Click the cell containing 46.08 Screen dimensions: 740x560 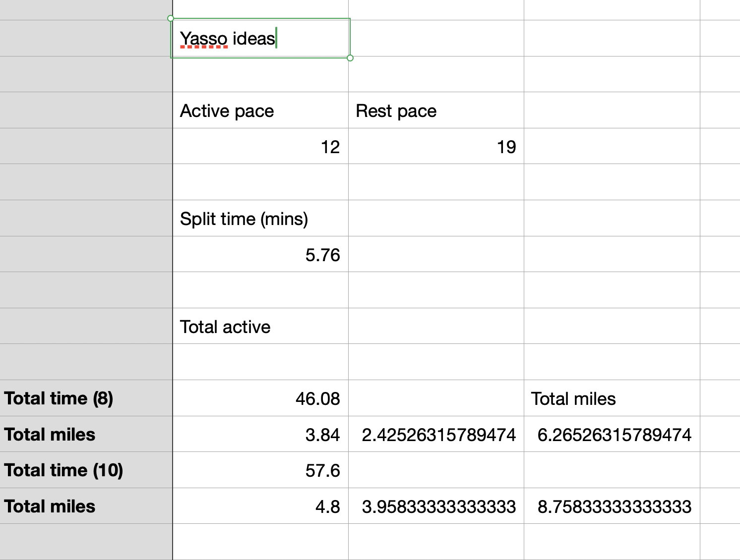coord(260,398)
